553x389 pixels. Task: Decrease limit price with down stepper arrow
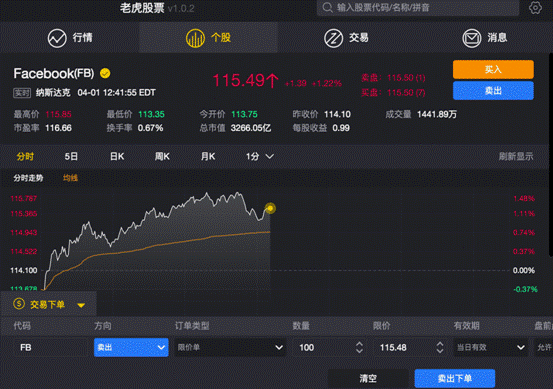[x=440, y=351]
